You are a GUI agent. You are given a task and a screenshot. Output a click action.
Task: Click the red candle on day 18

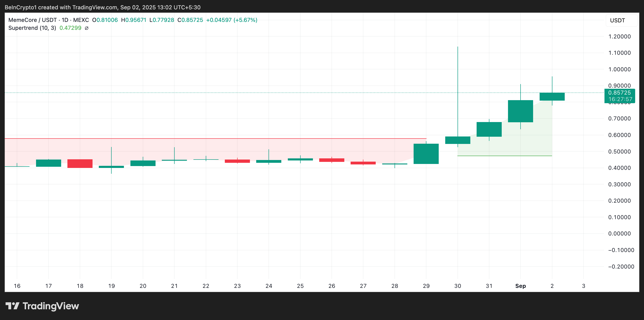tap(80, 163)
